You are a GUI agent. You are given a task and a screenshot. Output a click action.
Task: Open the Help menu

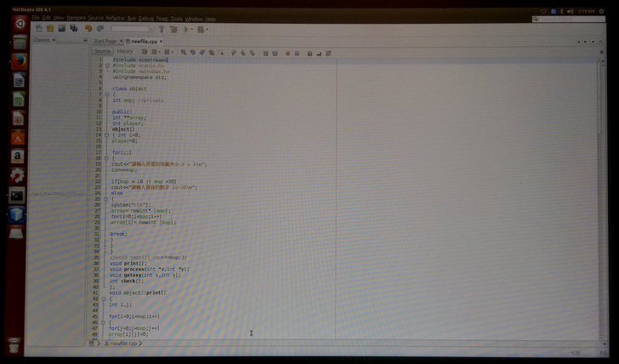210,19
